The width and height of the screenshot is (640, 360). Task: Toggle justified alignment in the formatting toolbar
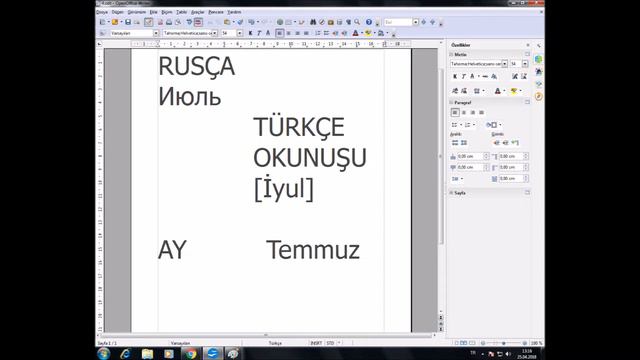(306, 33)
